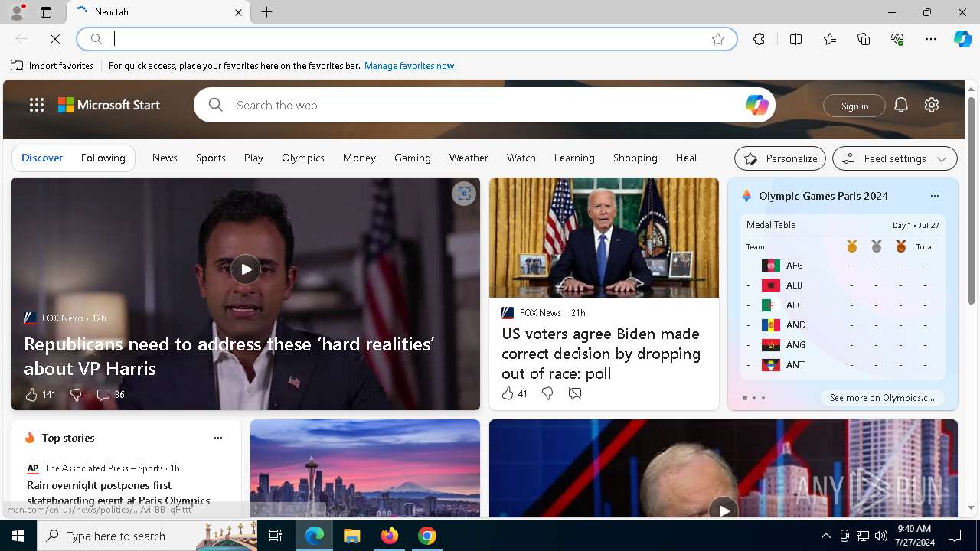Open the Rain postpones skateboarding story
This screenshot has height=551, width=980.
click(x=119, y=493)
